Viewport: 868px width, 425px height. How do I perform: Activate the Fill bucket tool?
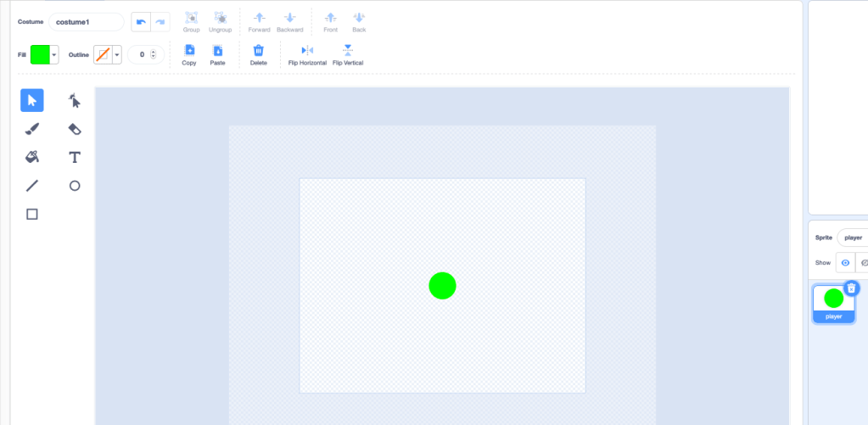point(32,157)
